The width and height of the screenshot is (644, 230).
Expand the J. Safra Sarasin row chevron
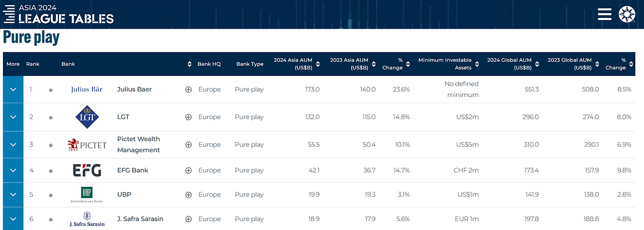13,219
